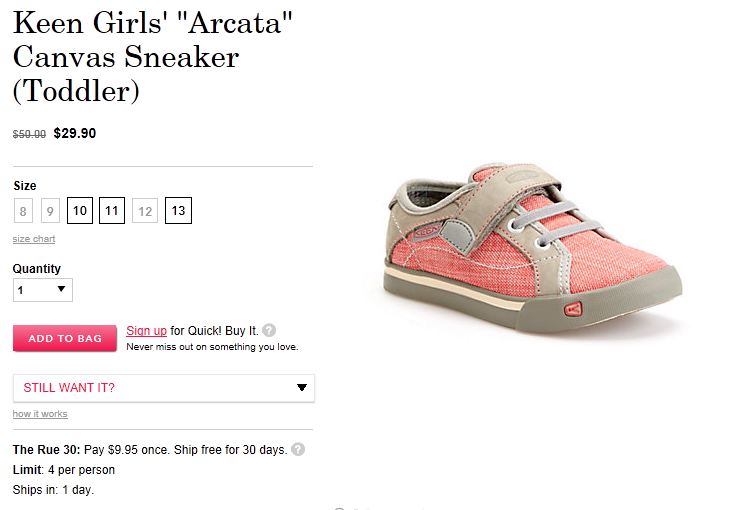Open help icon beside Quick! Buy It
This screenshot has height=510, width=730.
coord(269,330)
